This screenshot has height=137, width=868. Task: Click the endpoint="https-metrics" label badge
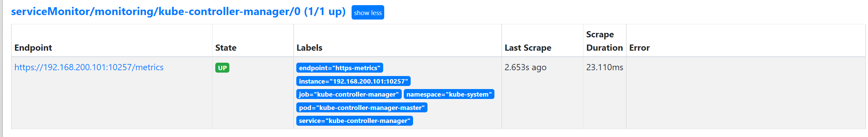pos(340,68)
